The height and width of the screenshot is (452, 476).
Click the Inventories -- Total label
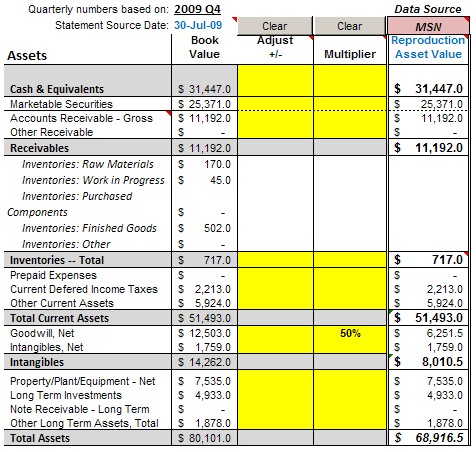(x=57, y=260)
